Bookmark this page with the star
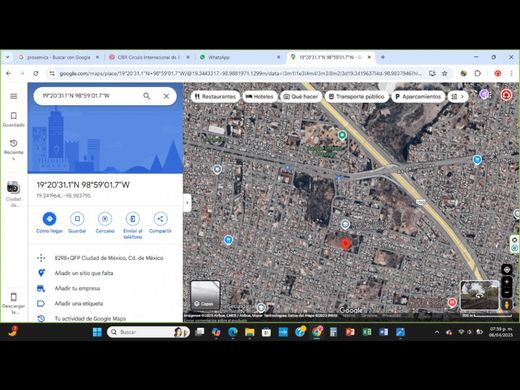This screenshot has width=520, height=390. click(445, 73)
